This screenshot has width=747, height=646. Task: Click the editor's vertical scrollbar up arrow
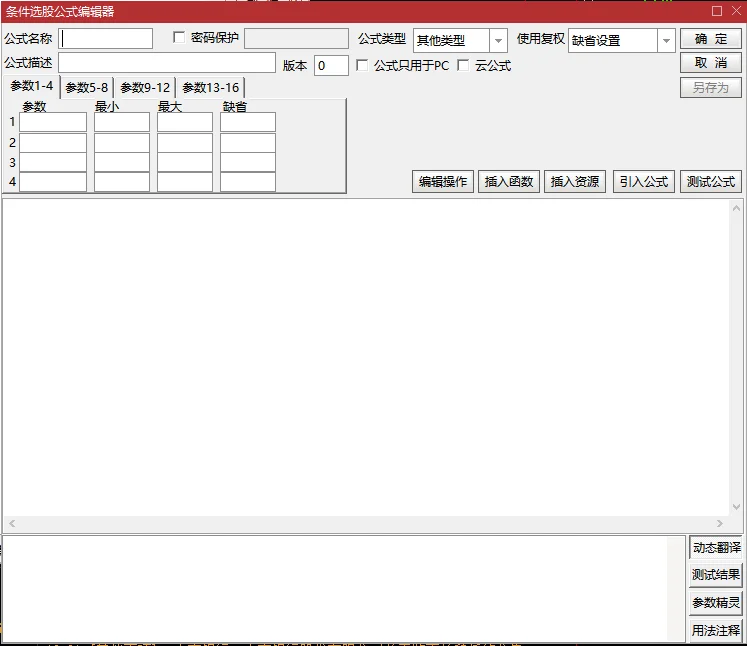[x=736, y=208]
